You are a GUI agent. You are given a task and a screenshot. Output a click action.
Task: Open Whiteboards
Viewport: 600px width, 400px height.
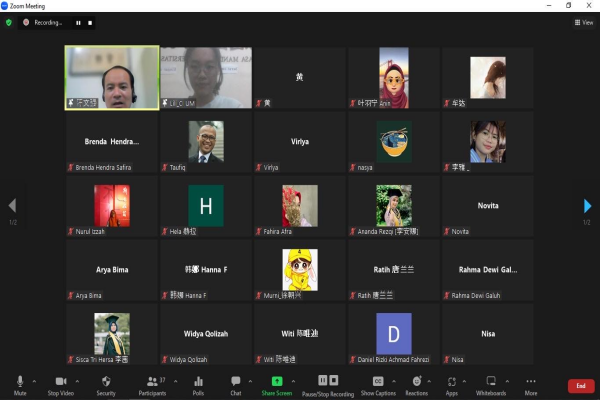490,384
